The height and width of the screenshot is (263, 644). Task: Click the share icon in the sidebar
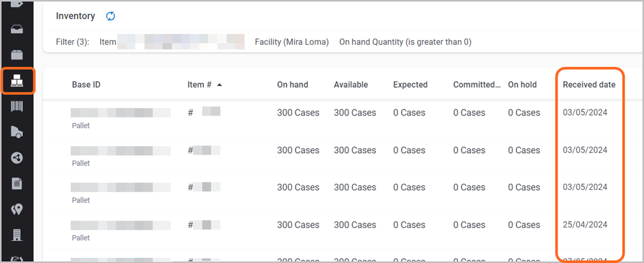[17, 157]
